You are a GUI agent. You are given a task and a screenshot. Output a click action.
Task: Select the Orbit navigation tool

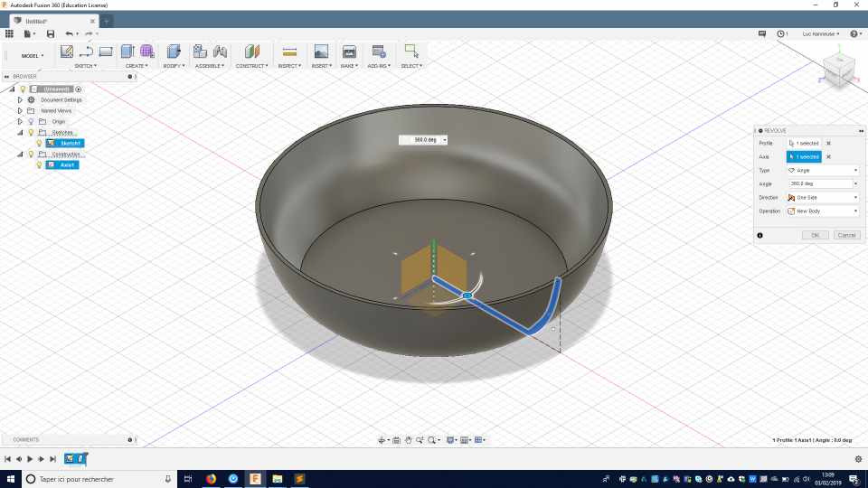coord(382,440)
